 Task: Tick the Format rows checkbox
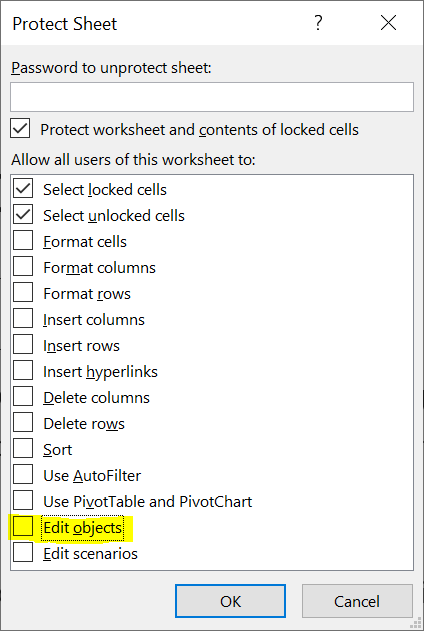pos(23,293)
